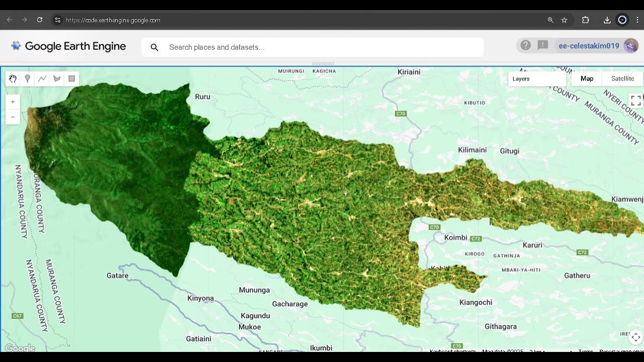The image size is (644, 362).
Task: Open the browser extensions puzzle icon
Action: pos(585,20)
